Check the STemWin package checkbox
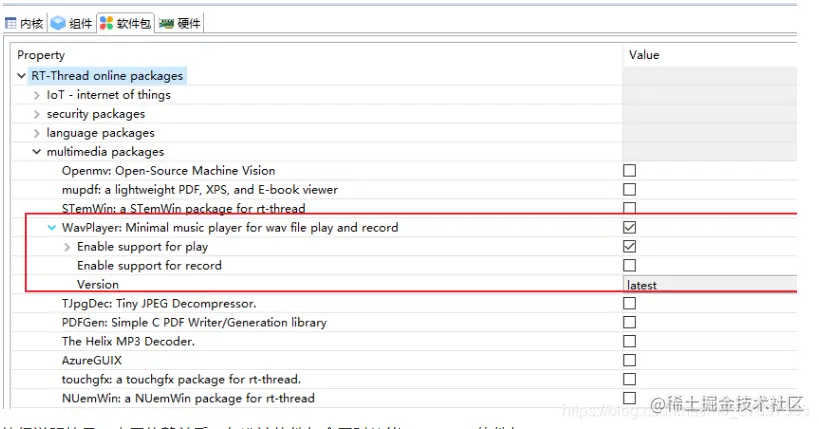The height and width of the screenshot is (429, 819). [629, 207]
